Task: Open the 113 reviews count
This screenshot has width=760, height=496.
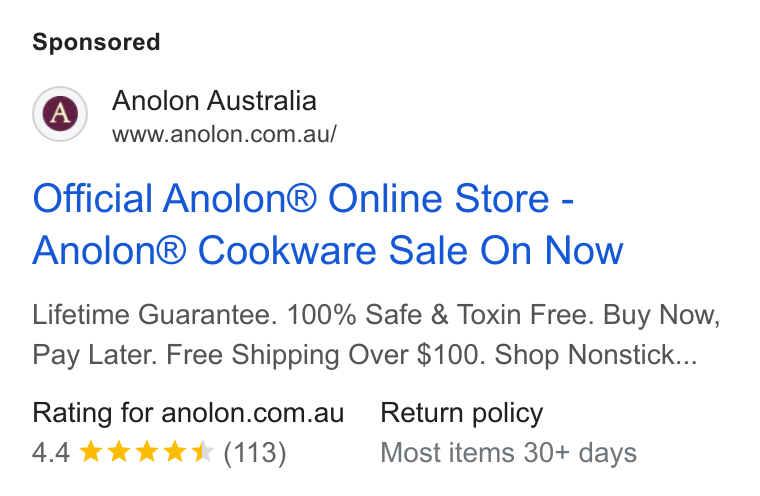Action: pos(255,453)
